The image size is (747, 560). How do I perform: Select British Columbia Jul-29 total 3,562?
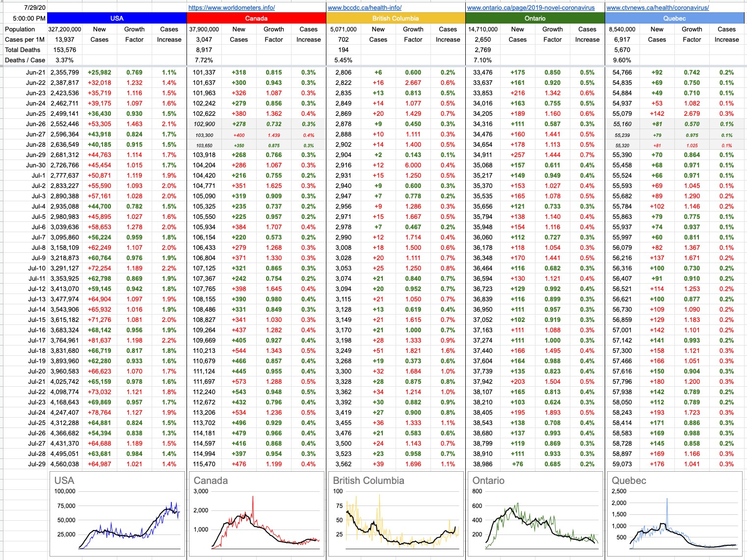[344, 464]
